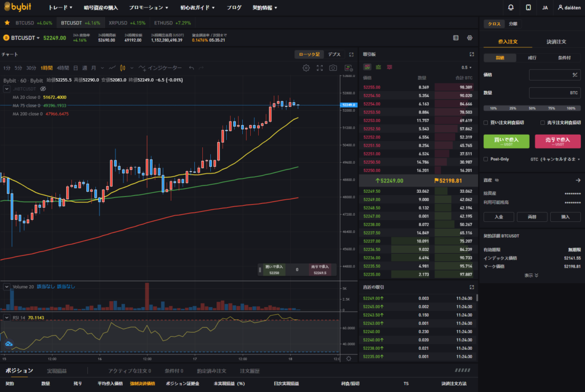
Task: Open the layout grid icon near settings
Action: [x=455, y=38]
